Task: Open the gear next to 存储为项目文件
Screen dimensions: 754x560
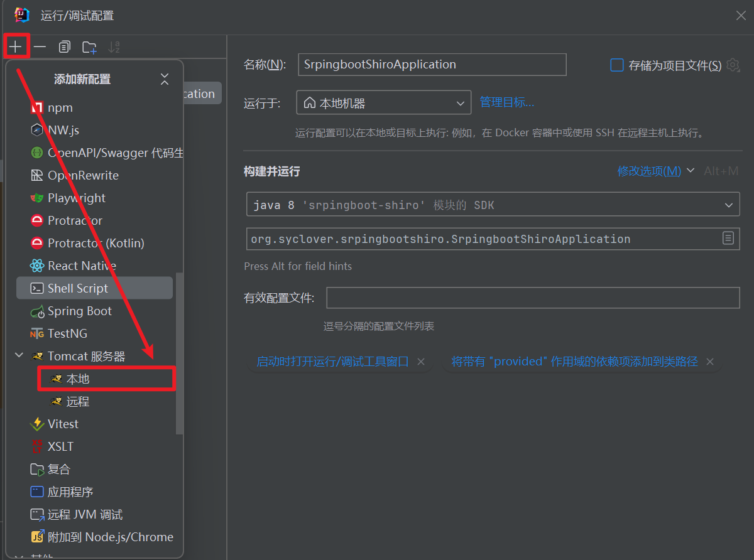Action: pyautogui.click(x=733, y=65)
